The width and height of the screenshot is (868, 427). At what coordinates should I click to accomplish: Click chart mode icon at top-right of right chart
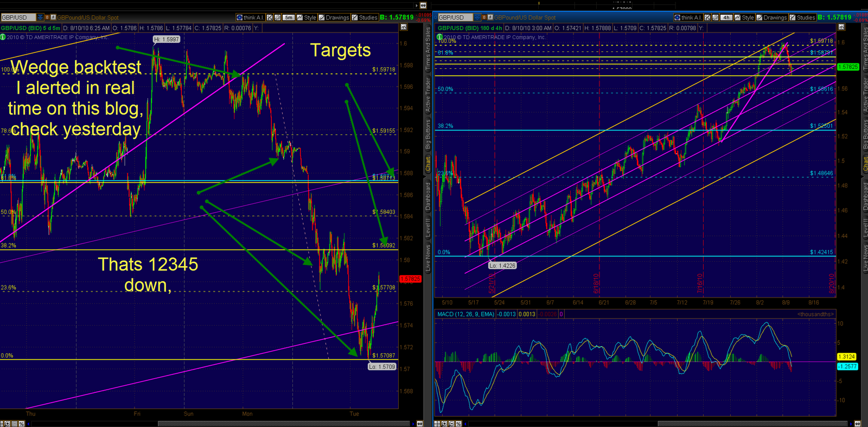(x=841, y=27)
